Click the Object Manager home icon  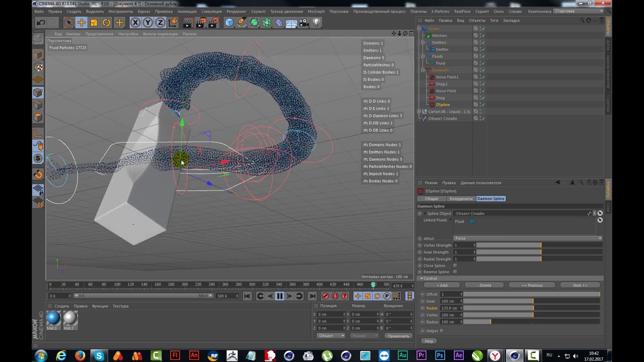[589, 20]
